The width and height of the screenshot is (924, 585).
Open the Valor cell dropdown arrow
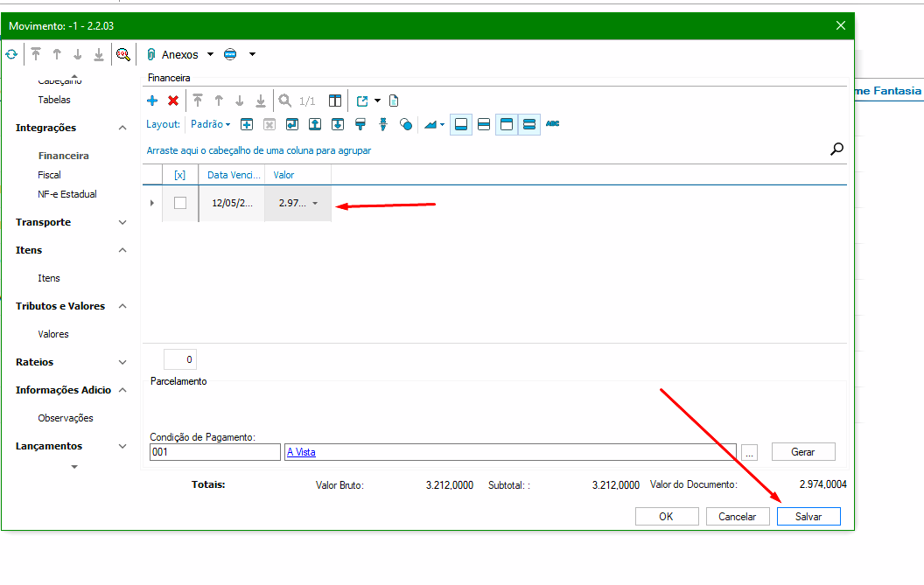click(x=315, y=204)
